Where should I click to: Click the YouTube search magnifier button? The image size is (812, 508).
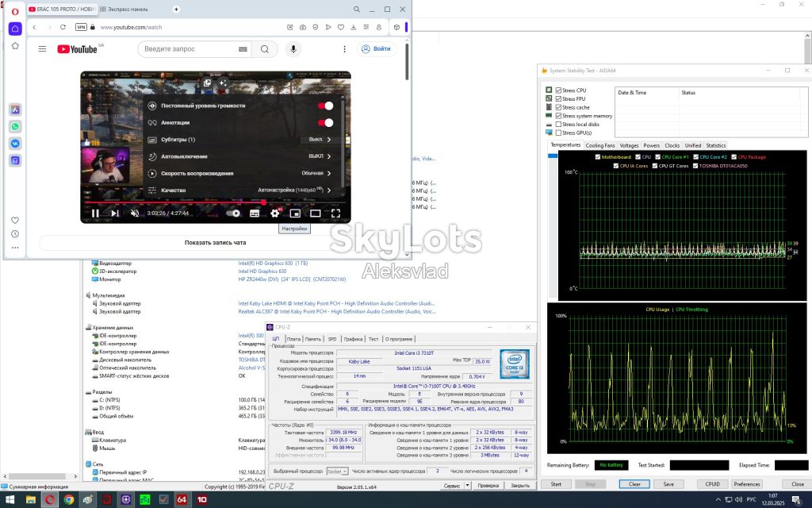click(265, 48)
